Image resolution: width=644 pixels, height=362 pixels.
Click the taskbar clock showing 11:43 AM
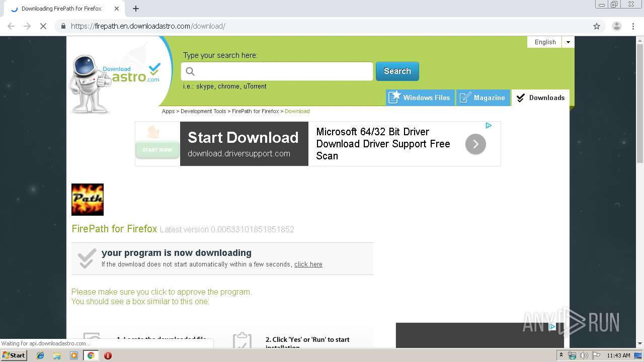[618, 355]
